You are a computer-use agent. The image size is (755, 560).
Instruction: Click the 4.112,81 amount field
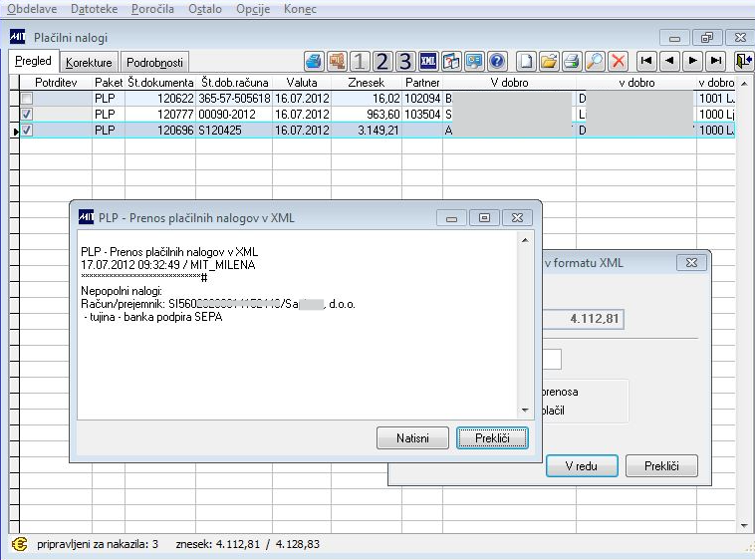(x=584, y=319)
